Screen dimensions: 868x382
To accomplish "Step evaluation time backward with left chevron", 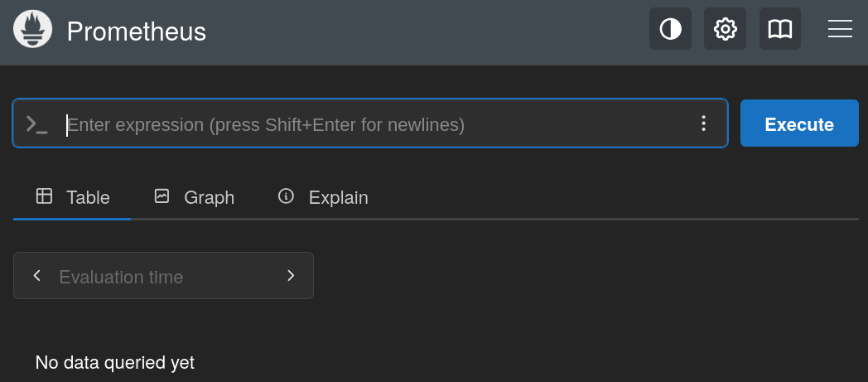I will point(36,276).
